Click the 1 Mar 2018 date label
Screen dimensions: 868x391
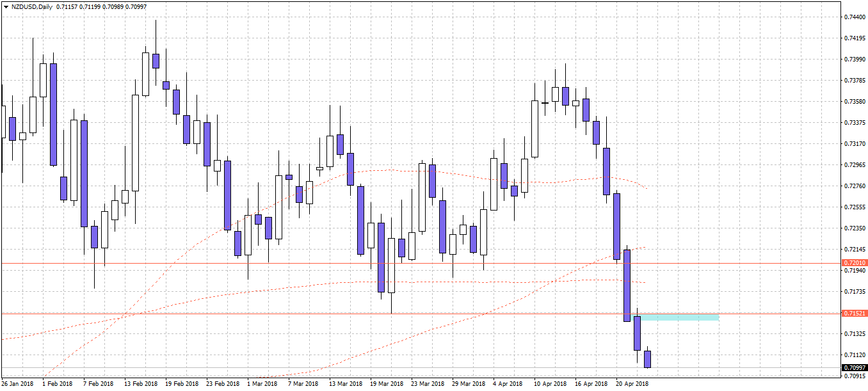(262, 384)
